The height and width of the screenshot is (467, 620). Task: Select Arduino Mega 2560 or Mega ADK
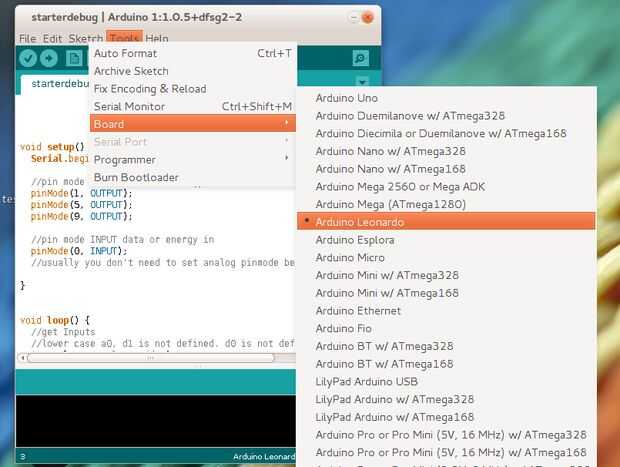pos(446,187)
